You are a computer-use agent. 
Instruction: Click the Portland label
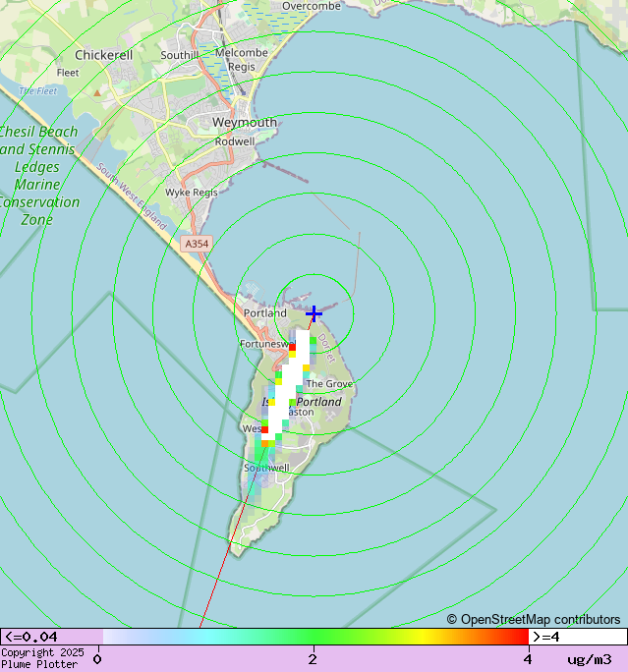click(x=265, y=312)
